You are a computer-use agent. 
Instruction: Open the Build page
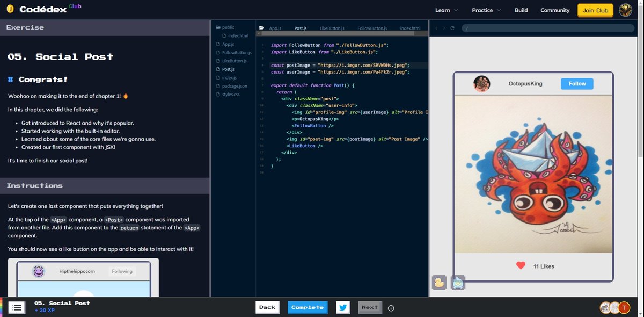pyautogui.click(x=521, y=10)
